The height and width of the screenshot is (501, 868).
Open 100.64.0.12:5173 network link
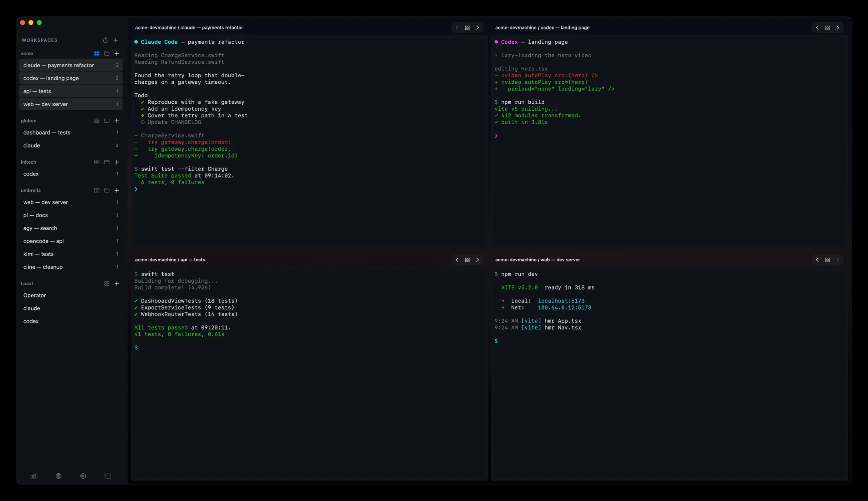point(564,308)
